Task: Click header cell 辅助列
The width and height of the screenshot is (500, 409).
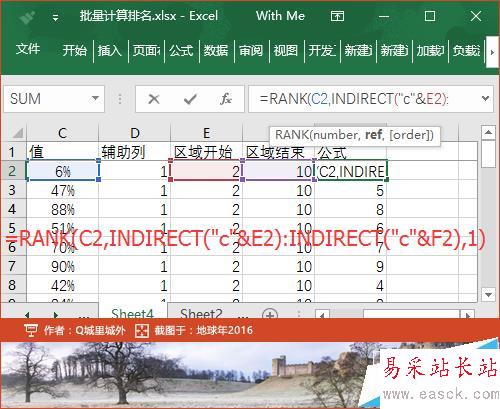Action: pos(135,152)
